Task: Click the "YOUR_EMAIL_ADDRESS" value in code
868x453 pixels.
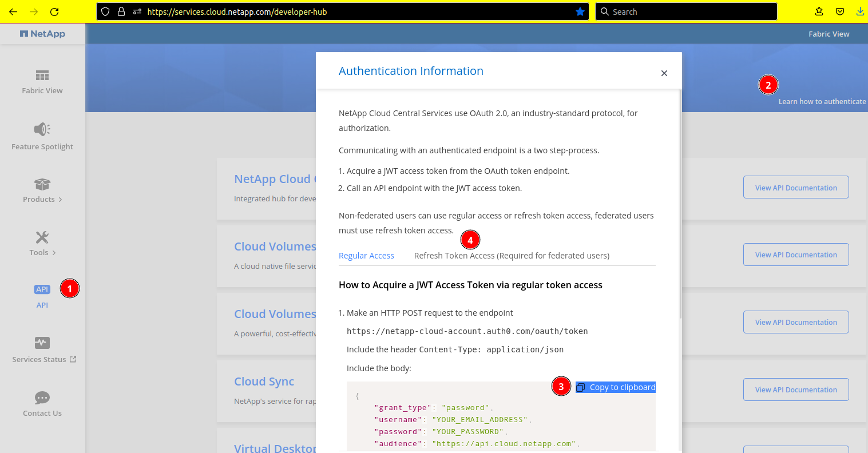Action: [x=479, y=420]
